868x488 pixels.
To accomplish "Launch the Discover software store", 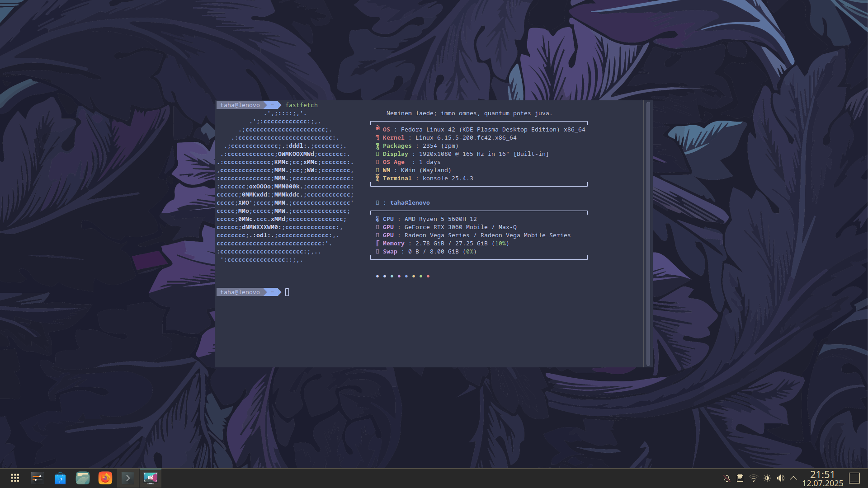I will pyautogui.click(x=60, y=478).
